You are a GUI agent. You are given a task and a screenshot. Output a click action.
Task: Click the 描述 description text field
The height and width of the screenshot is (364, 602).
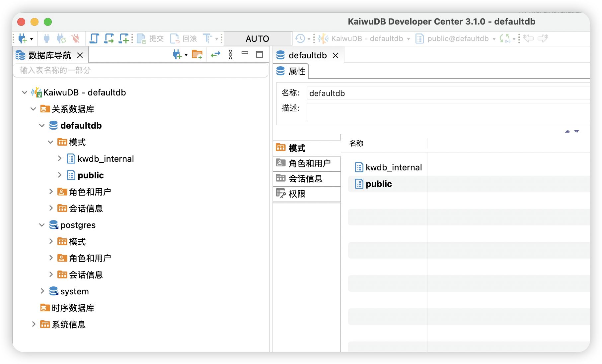tap(448, 112)
